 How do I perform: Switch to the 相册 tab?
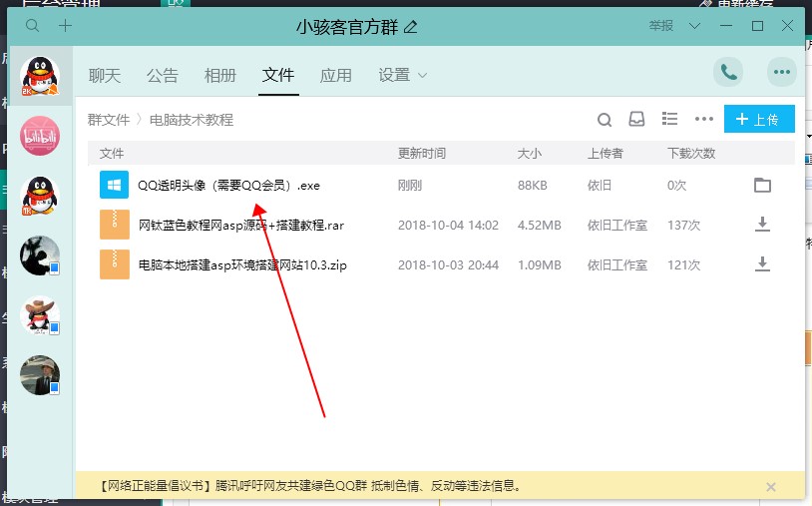point(220,76)
